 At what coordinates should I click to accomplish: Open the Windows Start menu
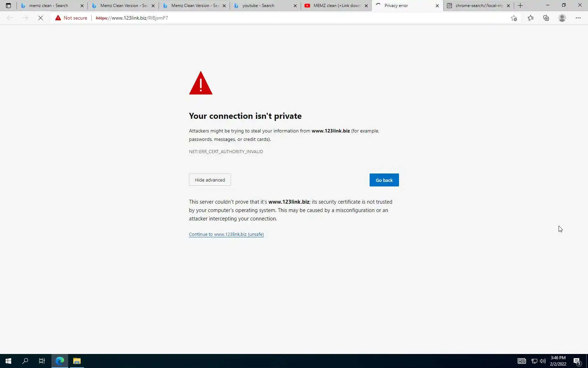(8, 361)
